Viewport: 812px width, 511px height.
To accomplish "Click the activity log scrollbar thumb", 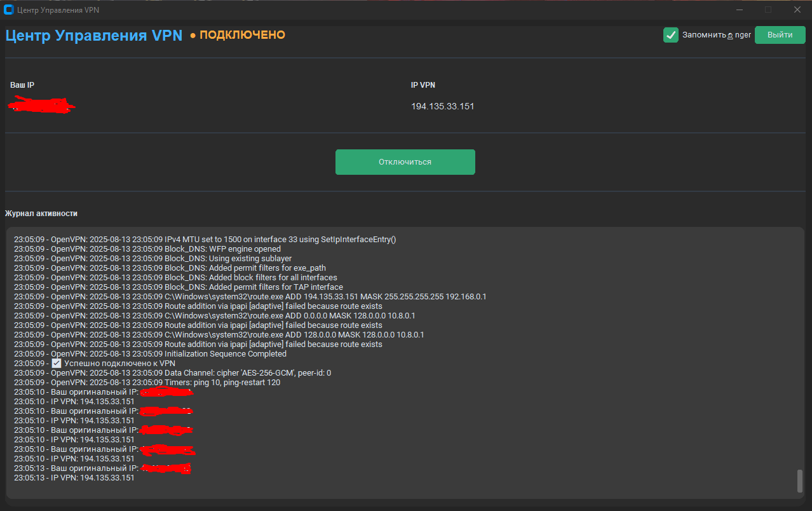I will (799, 481).
